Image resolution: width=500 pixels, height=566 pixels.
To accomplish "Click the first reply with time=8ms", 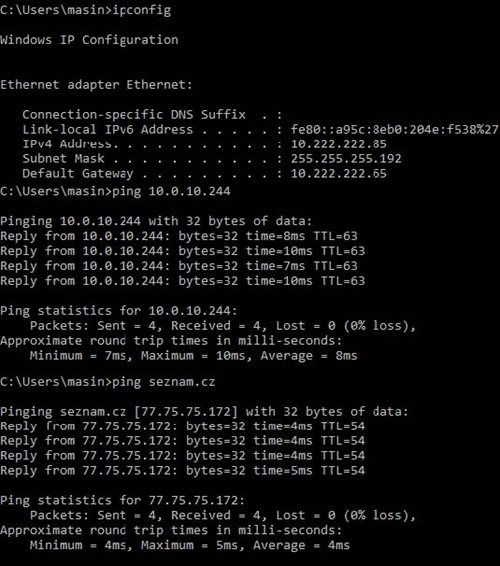I will pos(179,236).
